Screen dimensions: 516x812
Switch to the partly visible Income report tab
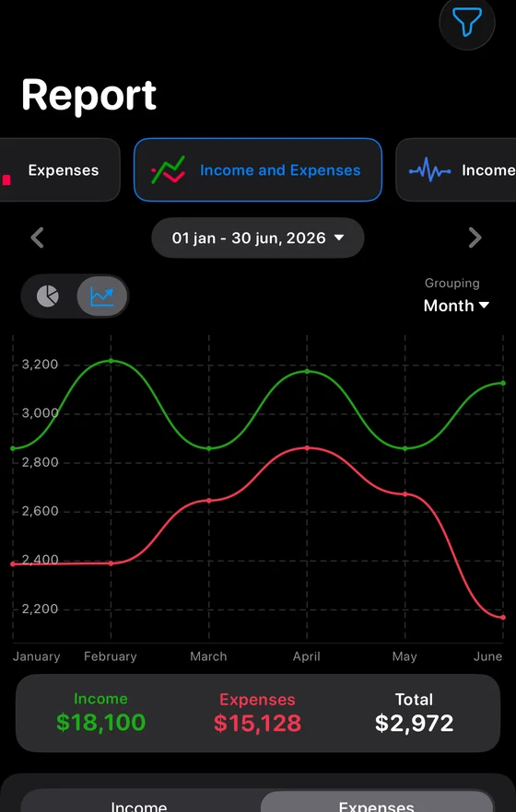pyautogui.click(x=456, y=169)
